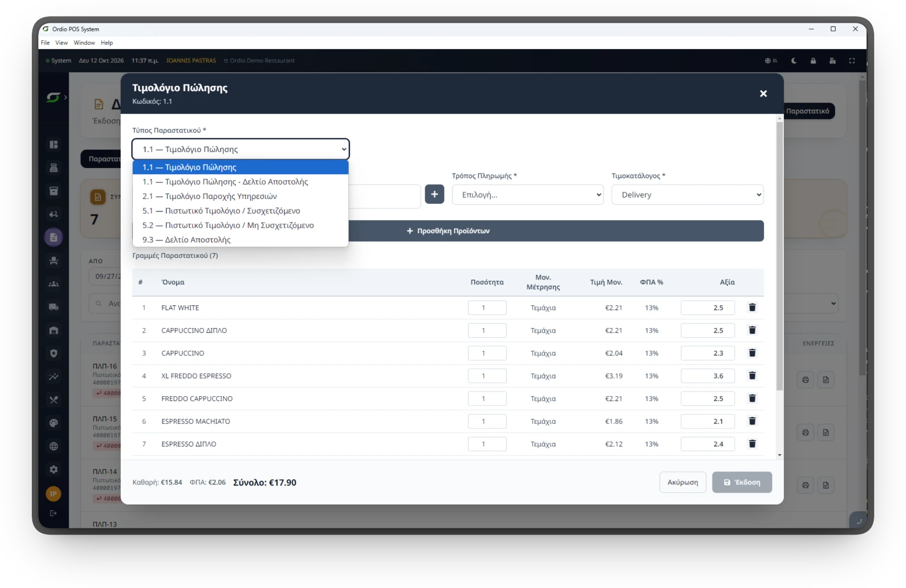Click the quantity field for FLAT WHITE
The height and width of the screenshot is (588, 906).
click(x=487, y=307)
